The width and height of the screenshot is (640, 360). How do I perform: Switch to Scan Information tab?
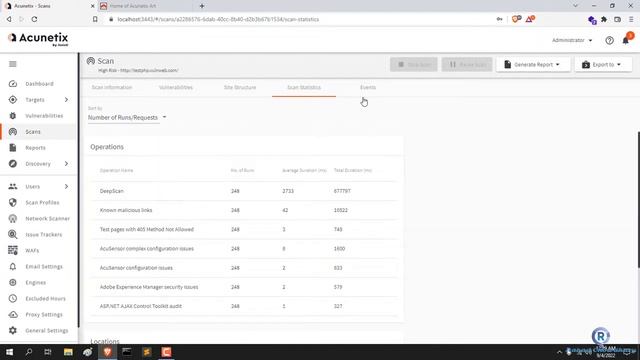[x=112, y=87]
